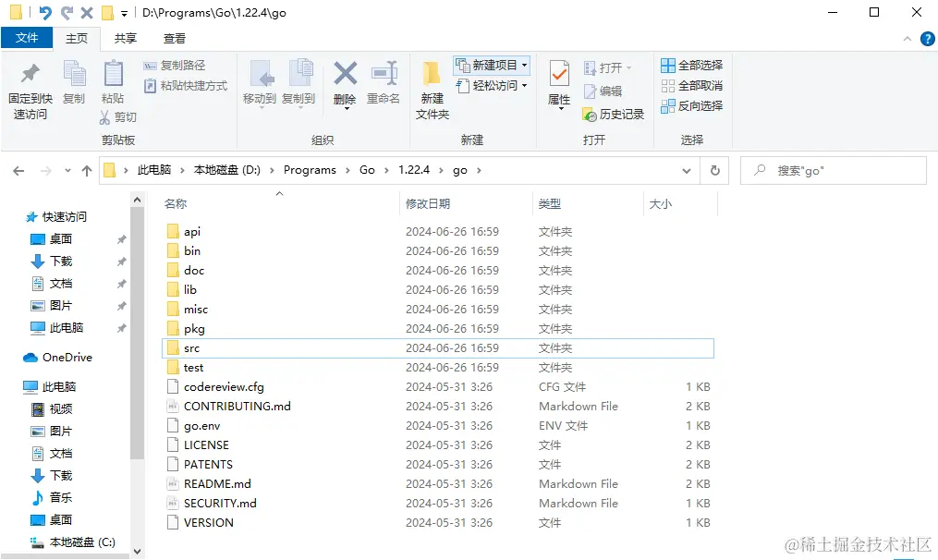The image size is (938, 560).
Task: Open the File (文件) tab
Action: tap(27, 38)
